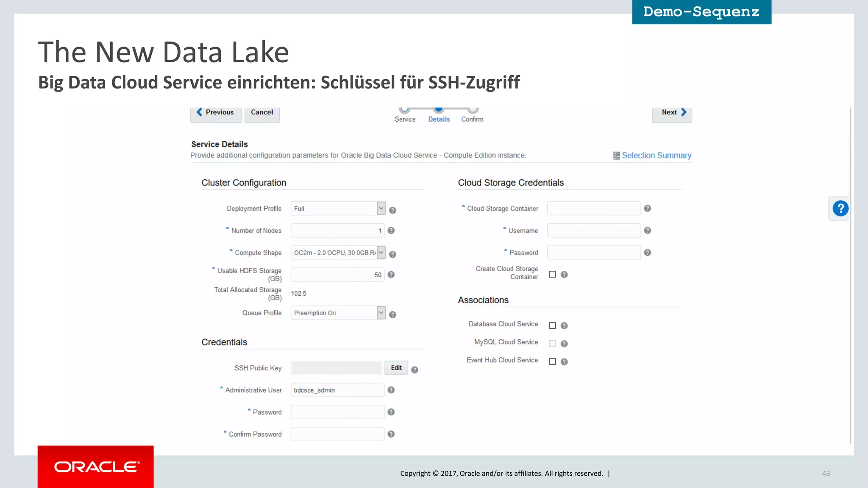Click the blue help question mark button
Viewport: 868px width, 488px height.
point(840,208)
